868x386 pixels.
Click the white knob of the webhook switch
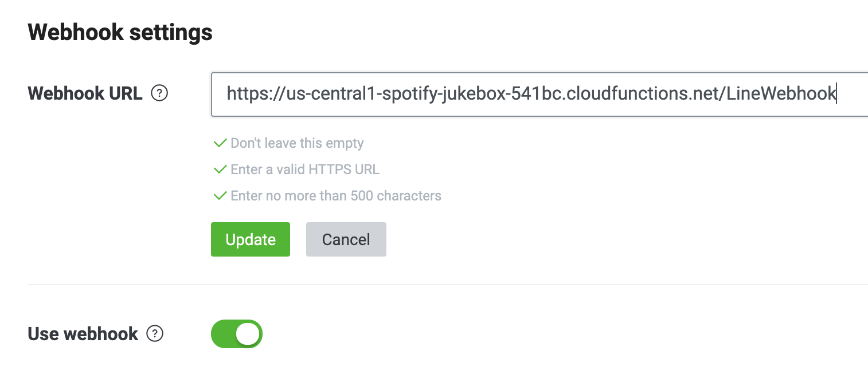[x=248, y=334]
